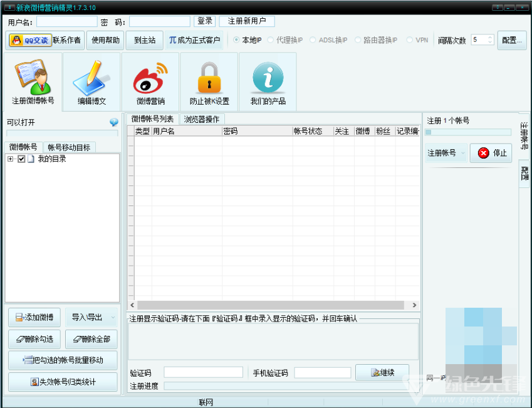Screen dimensions: 532x408
Task: Click 删除全部 delete all button
Action: point(91,339)
